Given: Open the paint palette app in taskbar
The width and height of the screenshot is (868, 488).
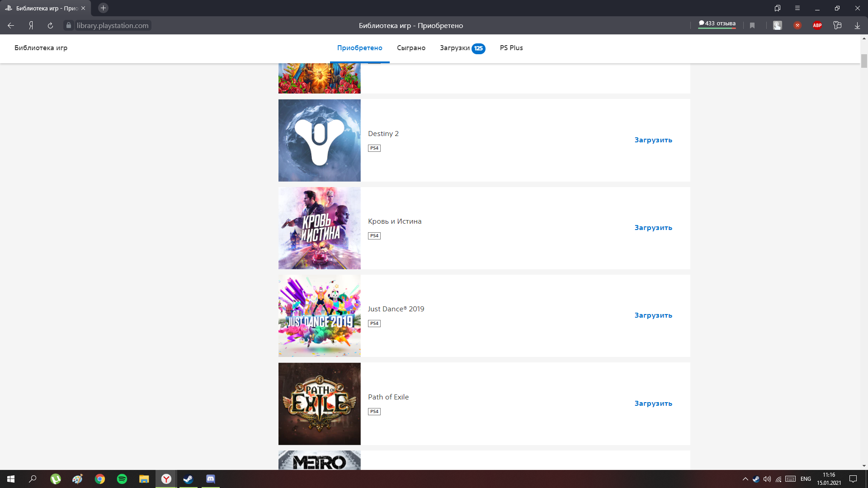Looking at the screenshot, I should 78,479.
